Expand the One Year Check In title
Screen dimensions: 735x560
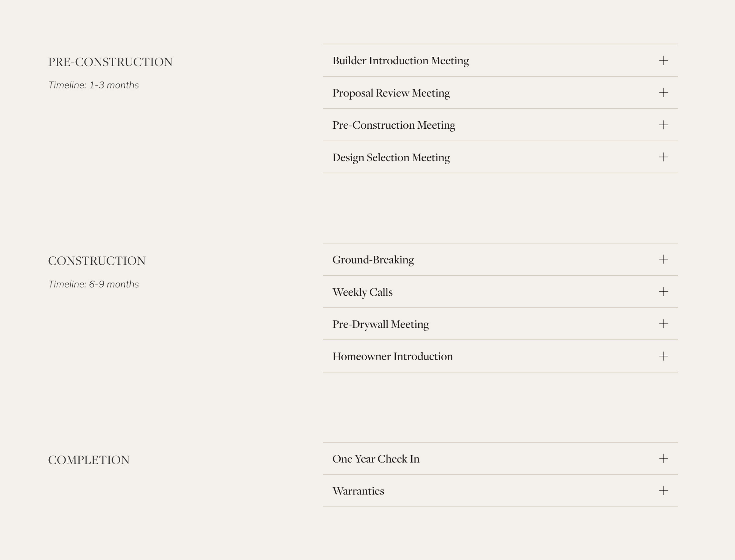[x=376, y=459]
